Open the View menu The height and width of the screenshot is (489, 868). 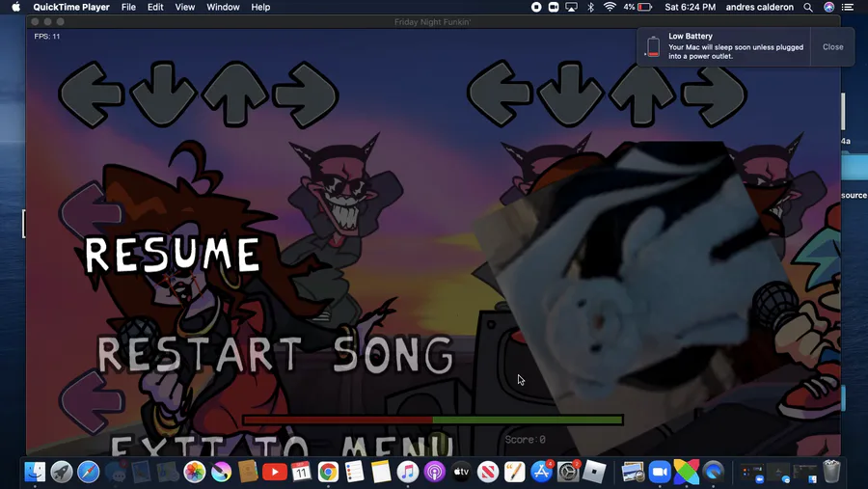click(x=185, y=7)
